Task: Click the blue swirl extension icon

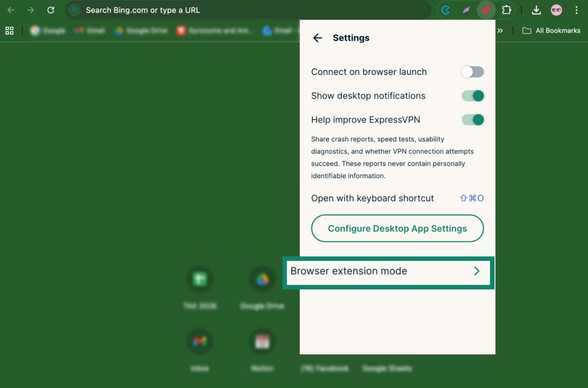Action: coord(446,10)
